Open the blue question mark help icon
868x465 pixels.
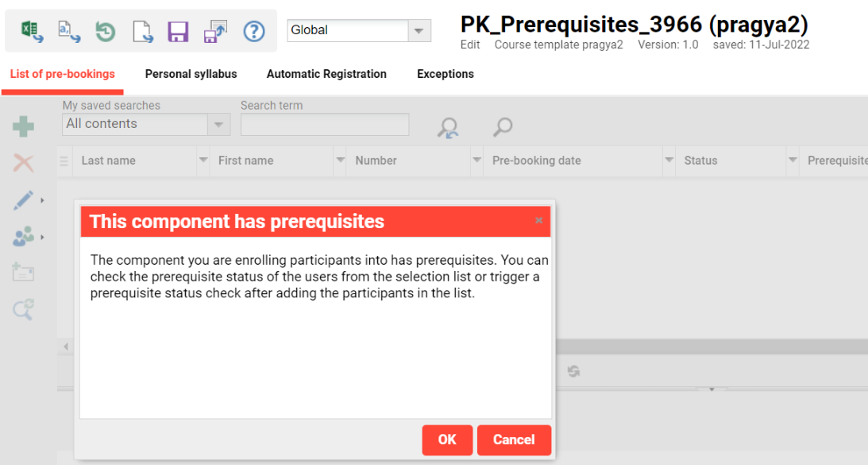[253, 31]
